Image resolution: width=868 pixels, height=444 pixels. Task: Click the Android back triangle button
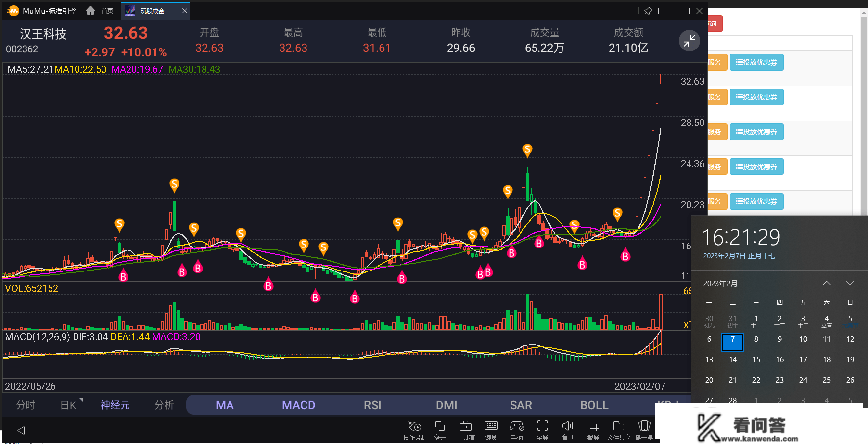tap(21, 430)
